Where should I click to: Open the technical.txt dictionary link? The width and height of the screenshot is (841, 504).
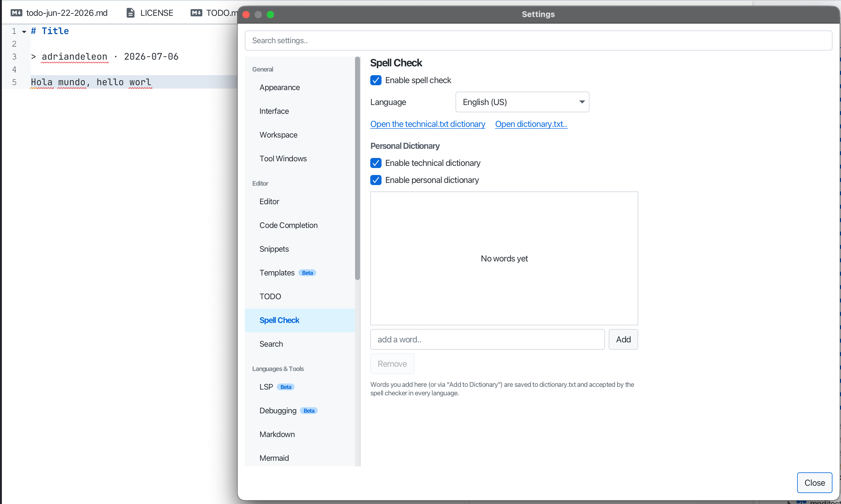428,124
